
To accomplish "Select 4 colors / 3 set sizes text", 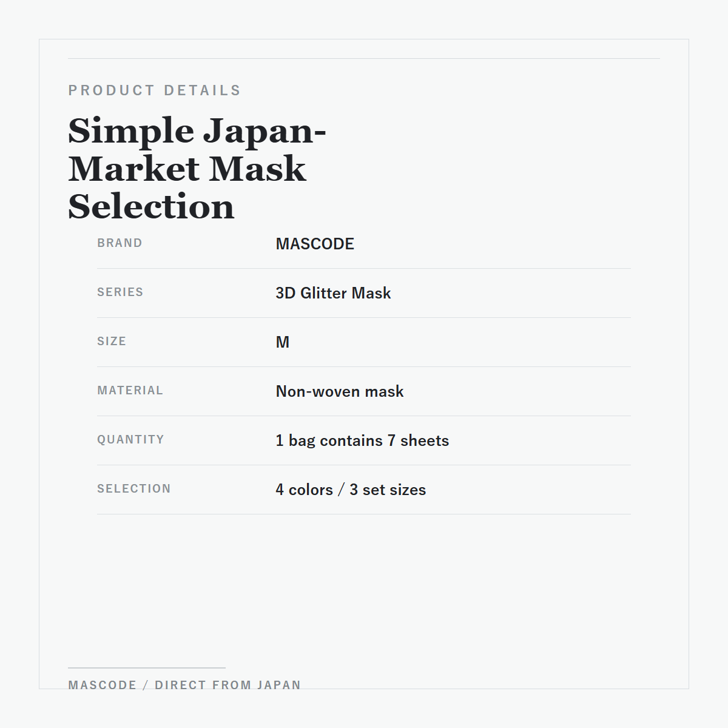I will tap(351, 490).
